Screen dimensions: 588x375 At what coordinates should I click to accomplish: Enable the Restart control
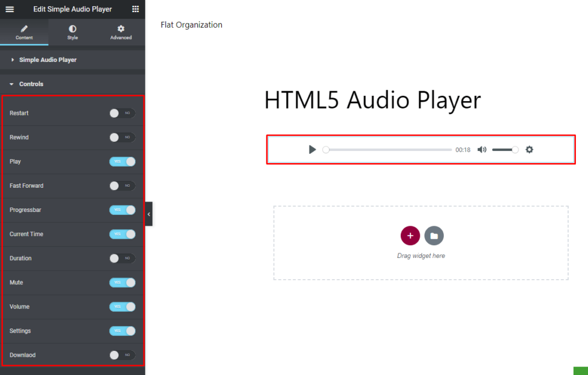click(x=122, y=113)
